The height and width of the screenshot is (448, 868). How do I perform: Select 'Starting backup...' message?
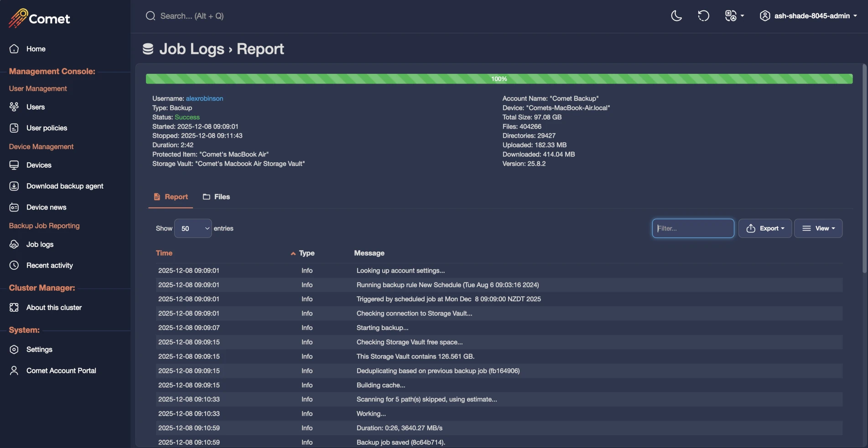click(382, 328)
